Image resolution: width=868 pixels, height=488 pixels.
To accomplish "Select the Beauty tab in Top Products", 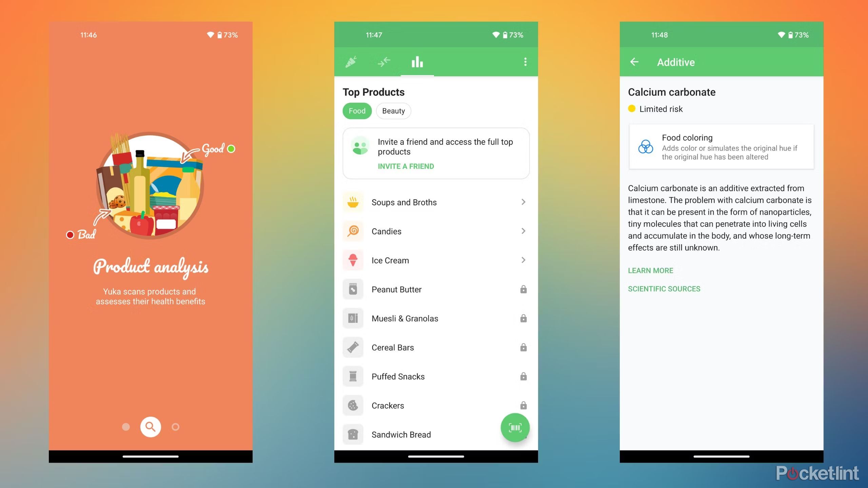I will (x=393, y=111).
